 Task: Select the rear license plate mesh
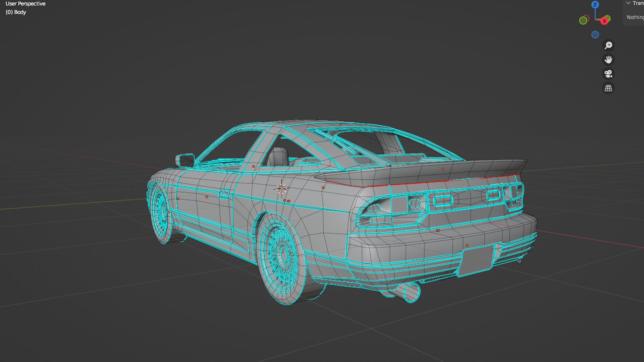[x=476, y=261]
